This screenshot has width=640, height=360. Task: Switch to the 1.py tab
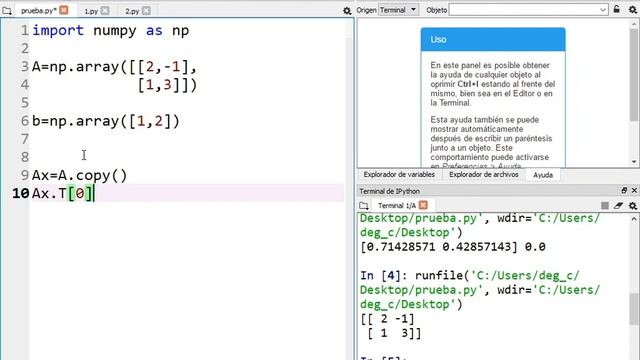tap(91, 11)
